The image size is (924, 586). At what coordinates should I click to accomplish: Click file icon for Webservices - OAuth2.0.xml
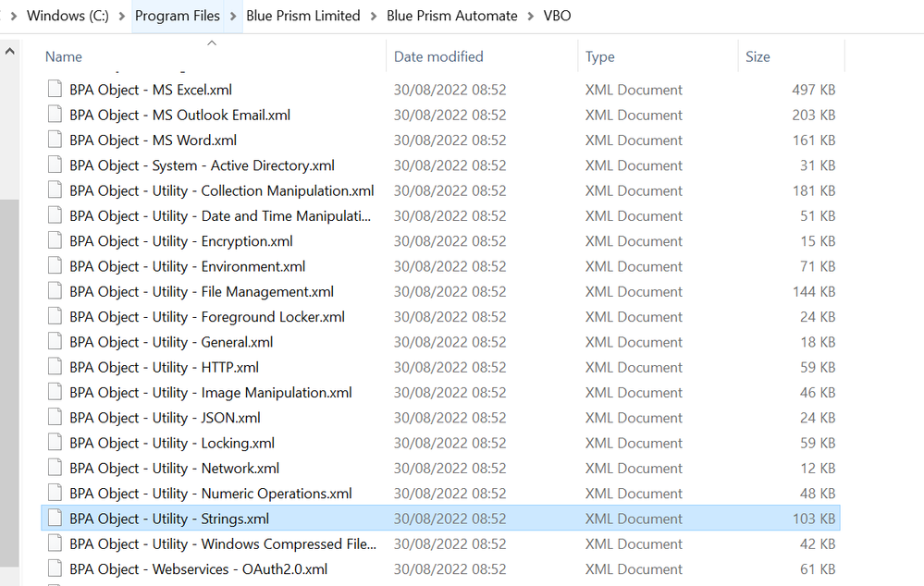coord(55,568)
